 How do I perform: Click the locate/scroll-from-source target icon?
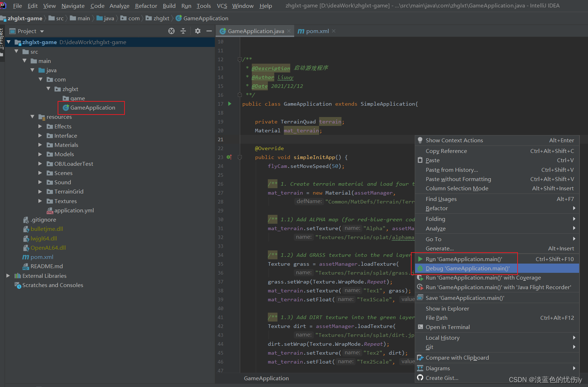coord(171,31)
